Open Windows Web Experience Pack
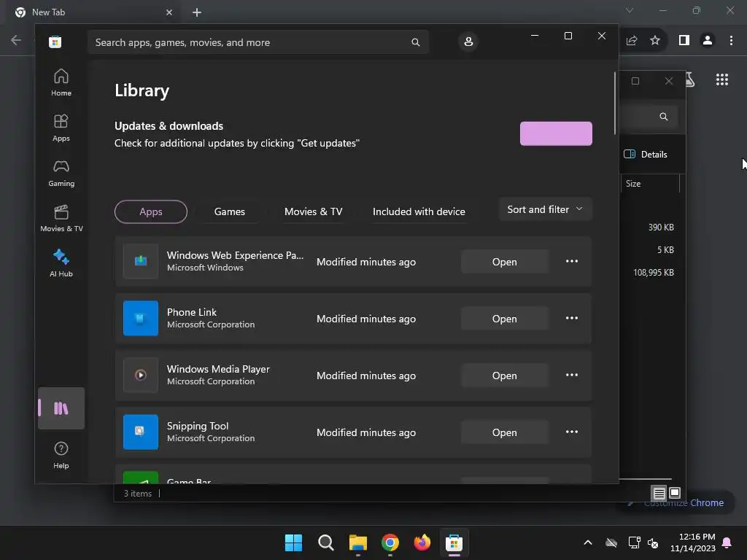This screenshot has width=747, height=560. (x=505, y=262)
